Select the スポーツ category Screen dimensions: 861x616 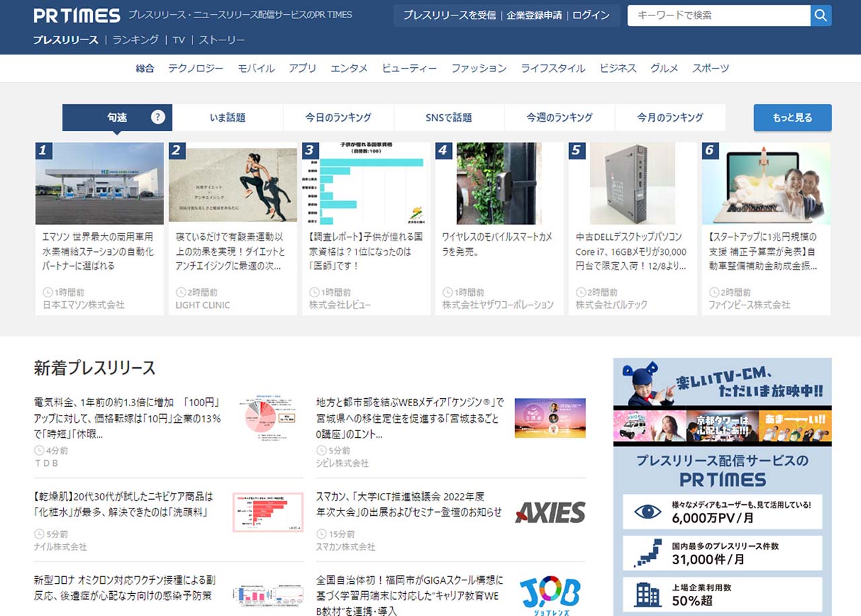(711, 68)
